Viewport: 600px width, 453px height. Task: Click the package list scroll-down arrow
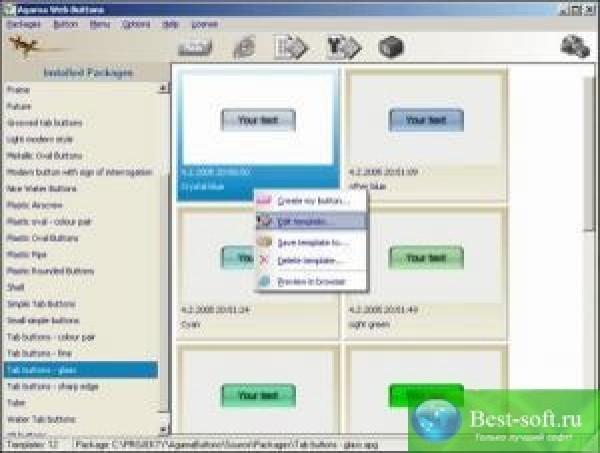click(x=163, y=430)
